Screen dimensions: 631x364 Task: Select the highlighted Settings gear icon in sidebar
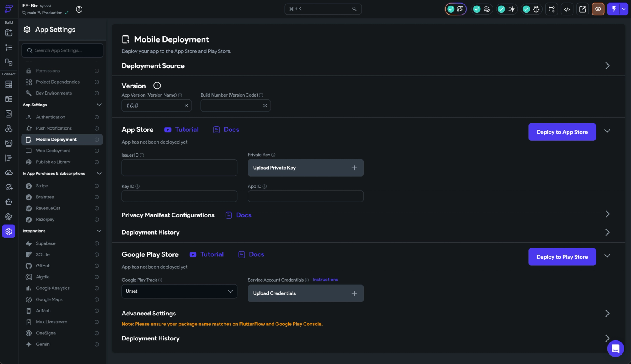click(x=9, y=231)
